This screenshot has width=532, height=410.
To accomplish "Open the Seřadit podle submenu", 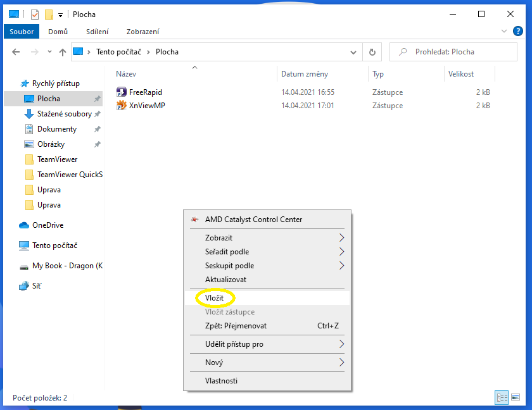I will pyautogui.click(x=267, y=252).
